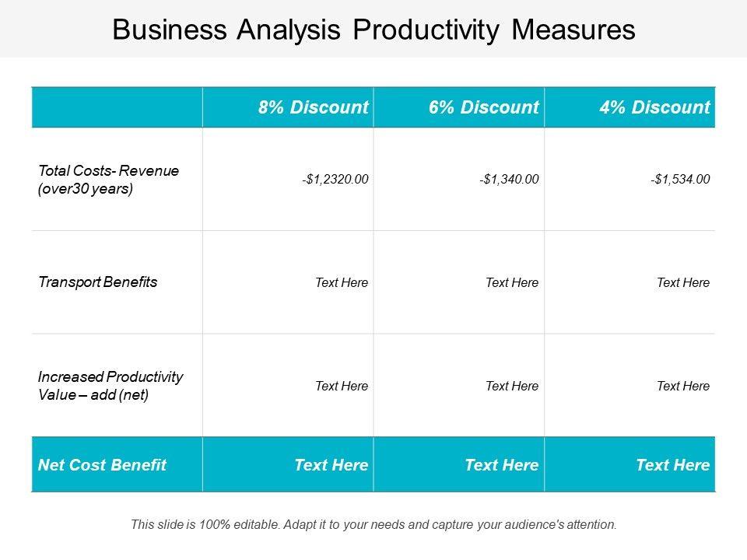
Task: Select the -$1,2320.00 value cell
Action: pyautogui.click(x=335, y=180)
